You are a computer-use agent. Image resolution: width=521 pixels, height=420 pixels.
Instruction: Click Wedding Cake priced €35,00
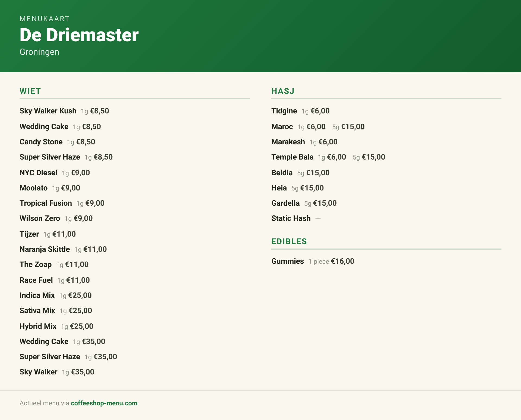(44, 342)
